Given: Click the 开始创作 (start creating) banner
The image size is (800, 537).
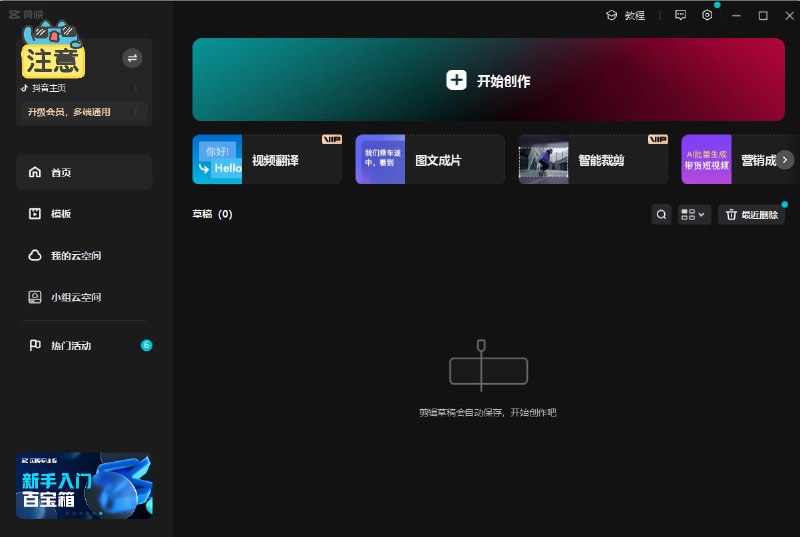Looking at the screenshot, I should click(488, 80).
